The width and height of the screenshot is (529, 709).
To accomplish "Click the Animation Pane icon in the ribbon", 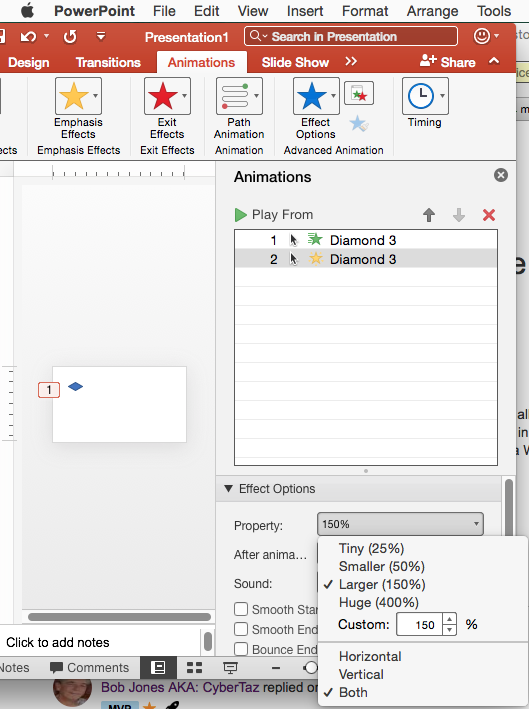I will [359, 93].
